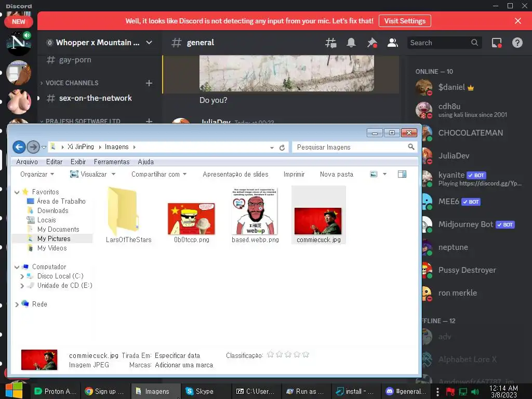Select the LarsOfTheStars folder

tap(129, 215)
